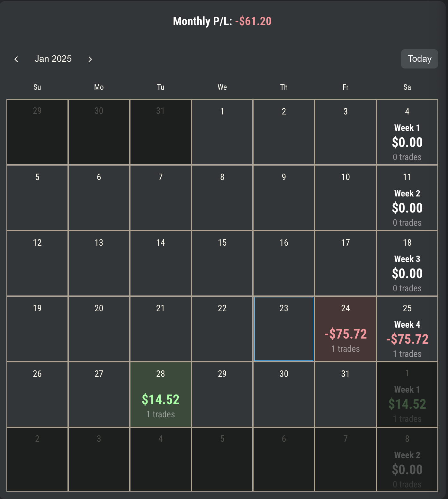Click the dimmed February 8 Week 2 cell

point(407,459)
